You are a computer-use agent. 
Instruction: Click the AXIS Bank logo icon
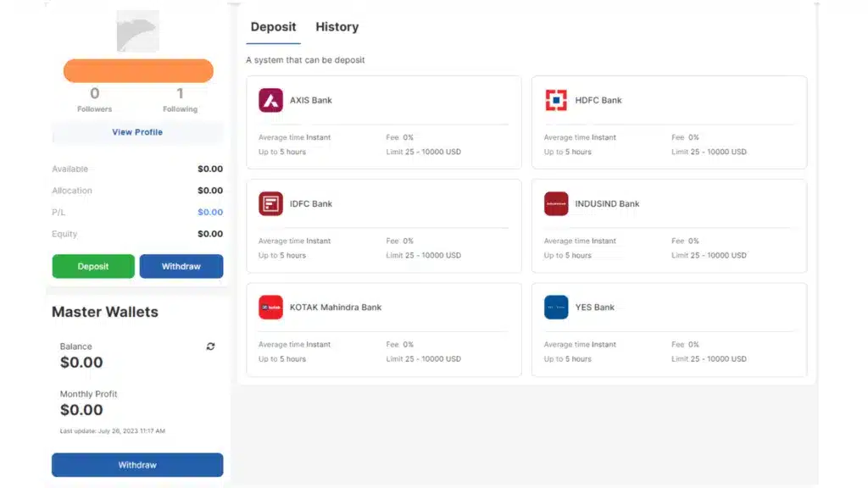270,100
